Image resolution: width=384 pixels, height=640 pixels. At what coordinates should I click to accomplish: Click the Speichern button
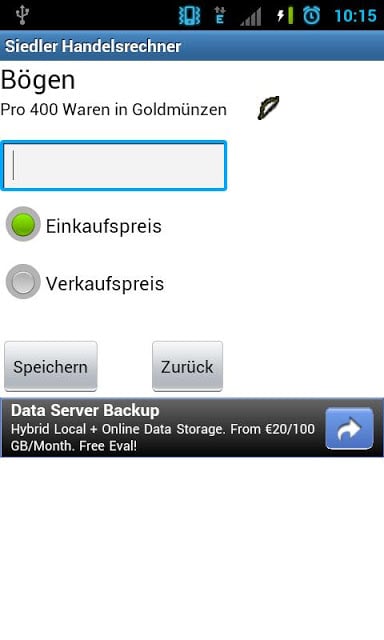[x=51, y=366]
